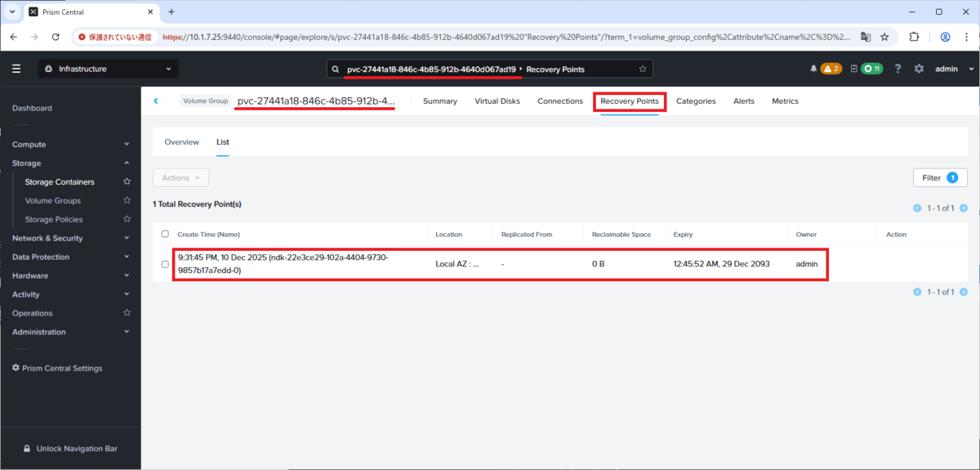Switch to the Overview sub-tab
Viewport: 980px width, 470px height.
click(181, 142)
